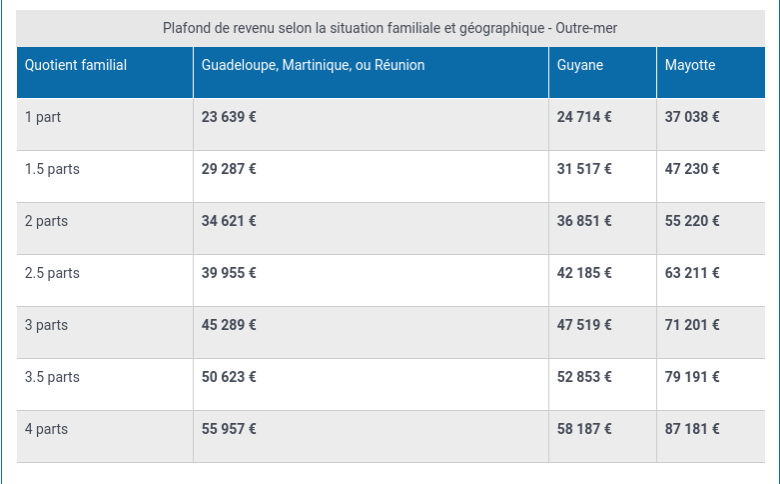The width and height of the screenshot is (780, 484).
Task: Click the Quotient familial column header
Action: pos(105,73)
